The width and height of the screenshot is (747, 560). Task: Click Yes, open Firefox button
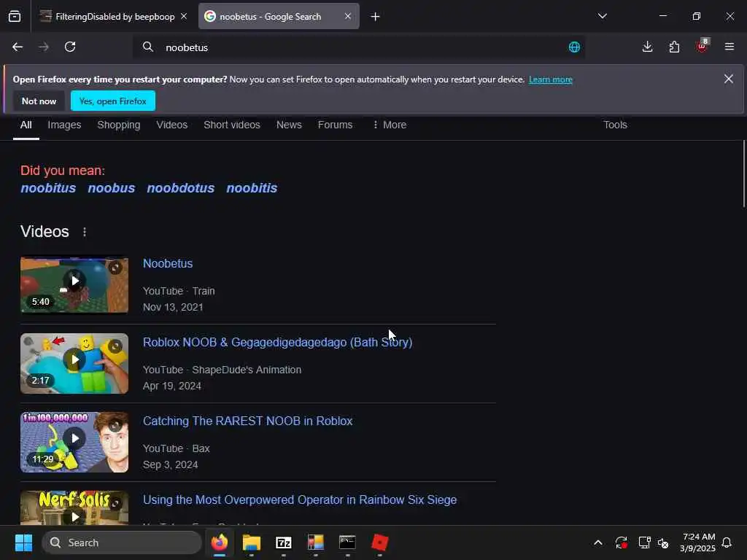(113, 101)
